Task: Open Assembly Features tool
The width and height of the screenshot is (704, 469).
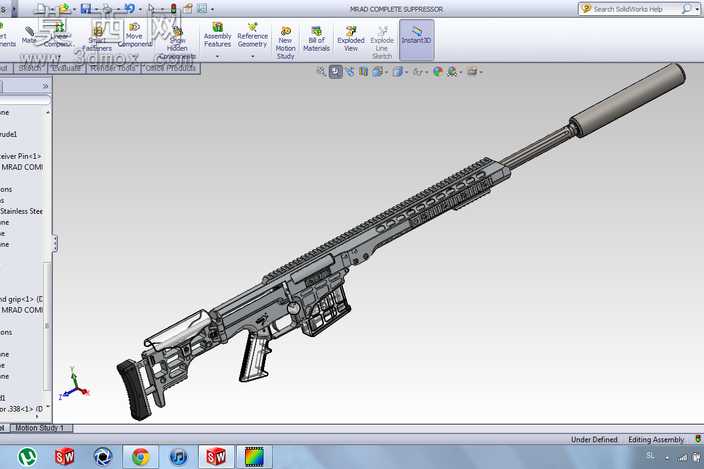Action: 217,35
